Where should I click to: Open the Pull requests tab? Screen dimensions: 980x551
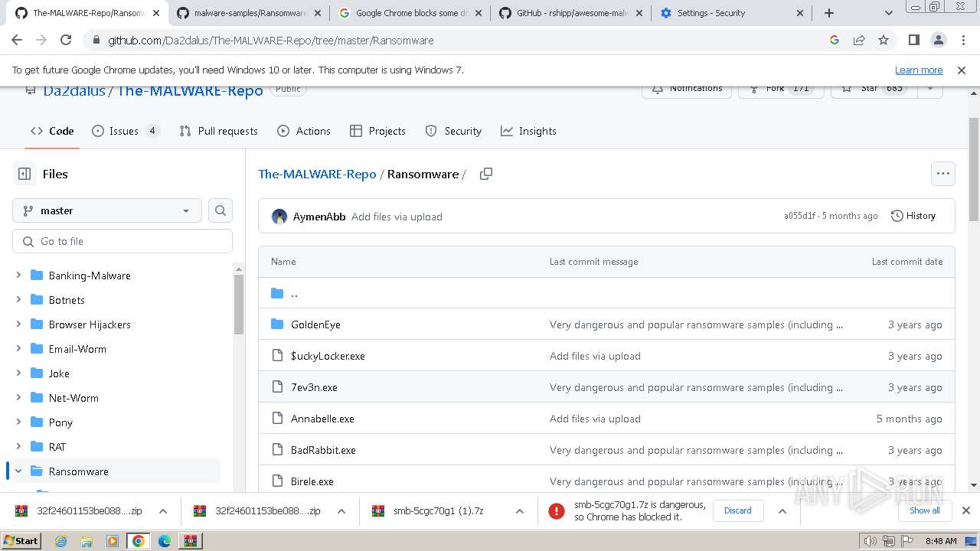point(218,131)
